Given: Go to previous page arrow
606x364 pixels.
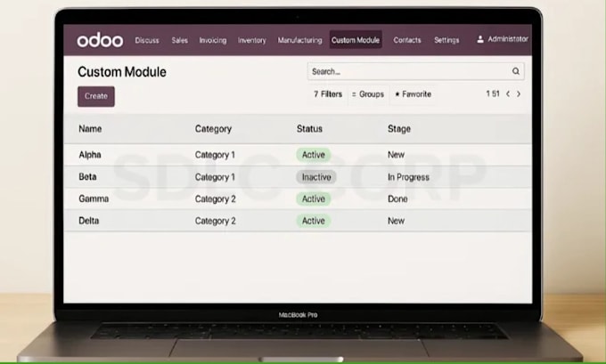Looking at the screenshot, I should (x=508, y=93).
